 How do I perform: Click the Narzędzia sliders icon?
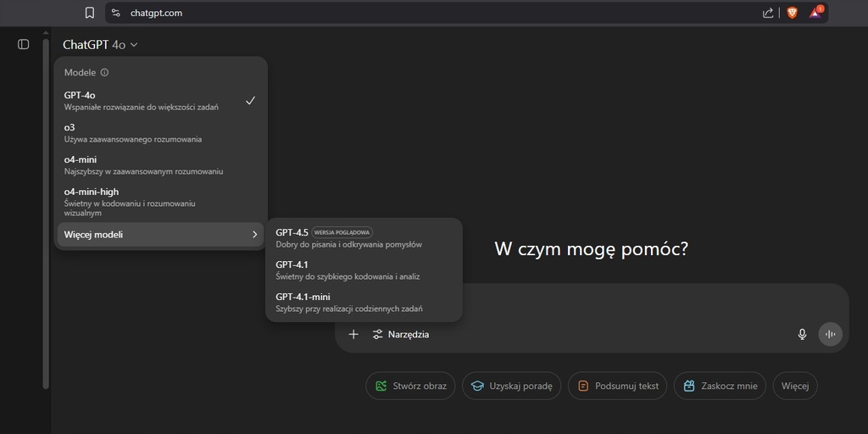pyautogui.click(x=377, y=334)
